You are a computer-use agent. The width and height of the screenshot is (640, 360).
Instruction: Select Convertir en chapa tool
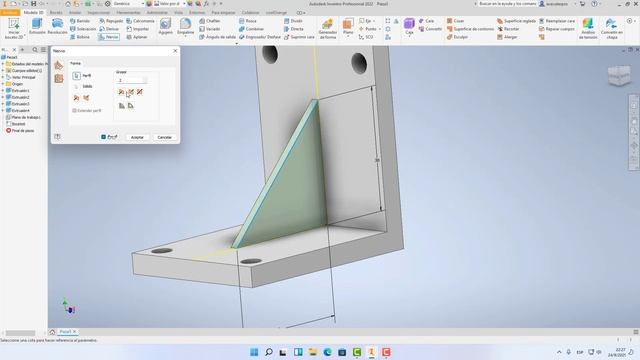[x=611, y=29]
